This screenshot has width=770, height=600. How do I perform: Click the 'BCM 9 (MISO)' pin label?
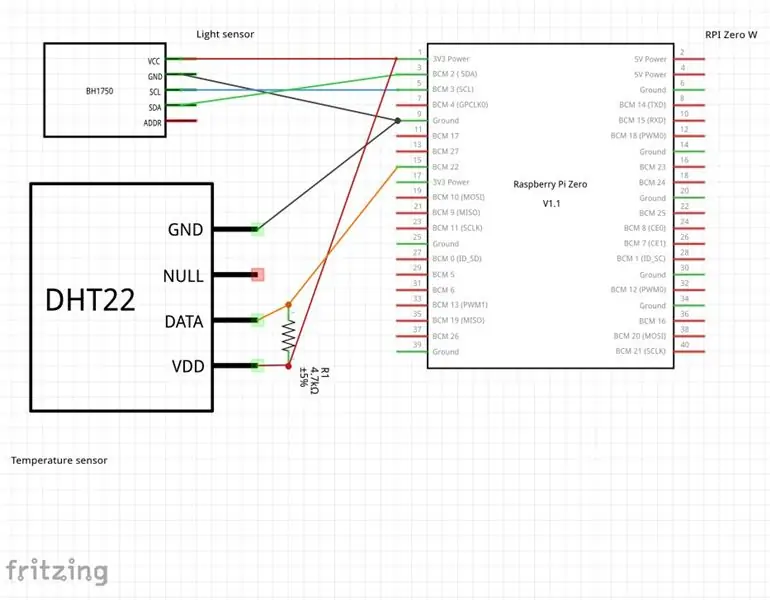[x=456, y=213]
